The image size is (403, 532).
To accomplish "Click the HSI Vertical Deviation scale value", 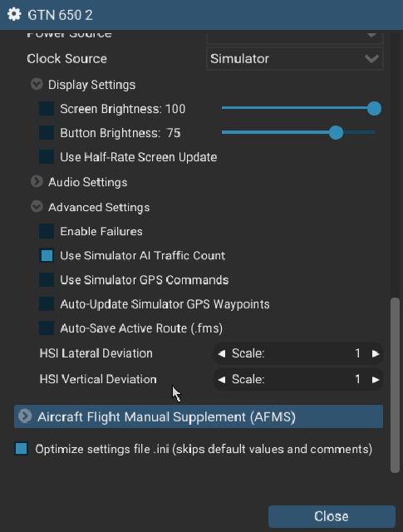I will [x=357, y=379].
